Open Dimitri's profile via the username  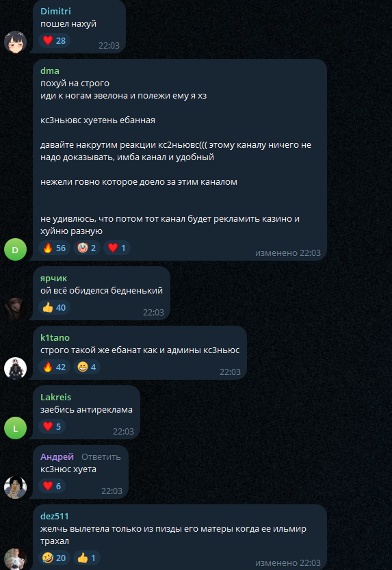click(x=55, y=11)
